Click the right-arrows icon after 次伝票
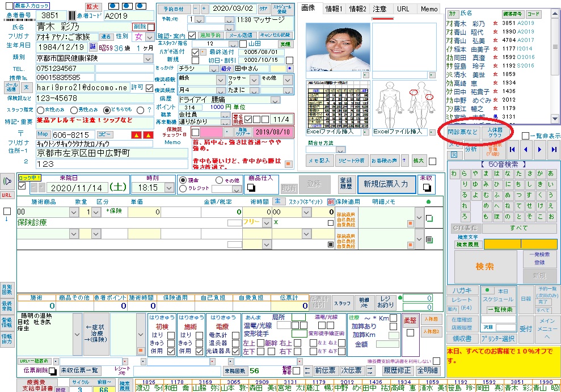The height and width of the screenshot is (392, 561). pyautogui.click(x=370, y=370)
